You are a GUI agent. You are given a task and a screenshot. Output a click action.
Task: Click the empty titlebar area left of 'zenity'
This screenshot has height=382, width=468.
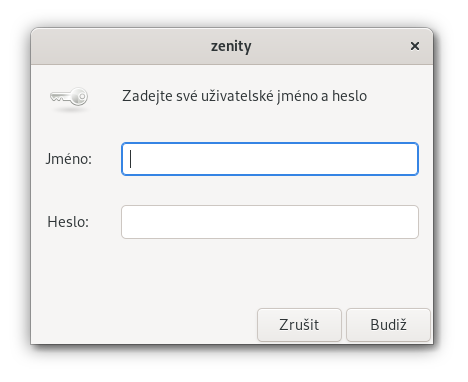pos(120,46)
